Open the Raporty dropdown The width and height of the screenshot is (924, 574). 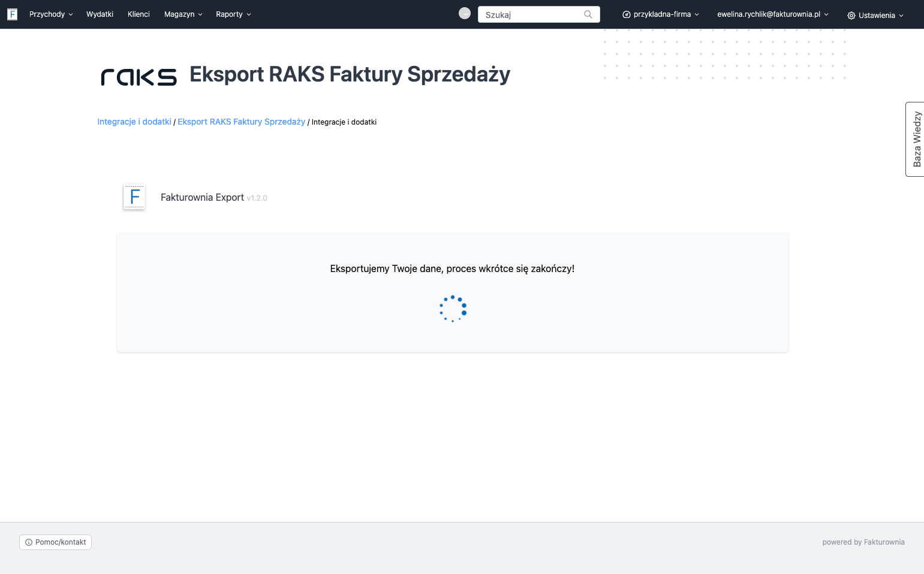pyautogui.click(x=234, y=14)
